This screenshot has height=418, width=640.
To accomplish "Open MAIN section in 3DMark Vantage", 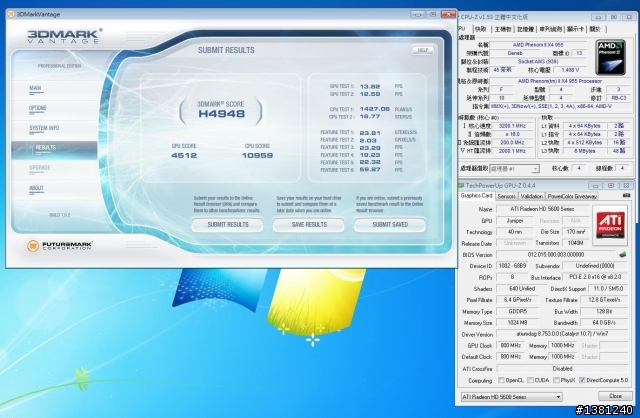I will click(x=35, y=88).
